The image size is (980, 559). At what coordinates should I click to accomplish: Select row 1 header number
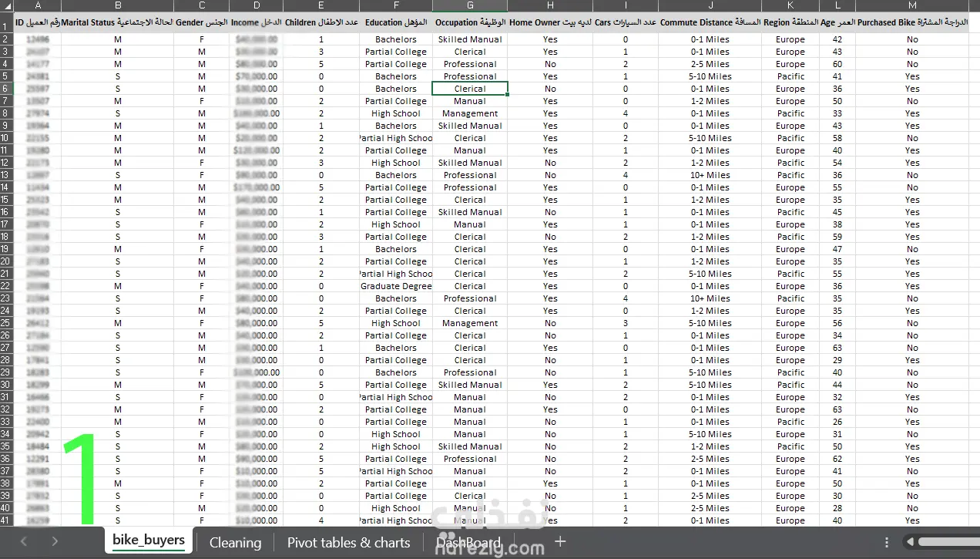pos(7,23)
